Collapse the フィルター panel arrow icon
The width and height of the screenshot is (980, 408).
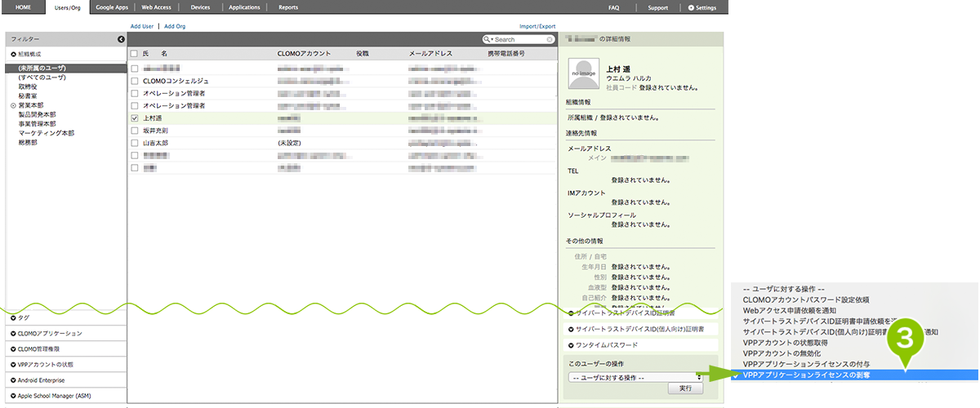121,39
